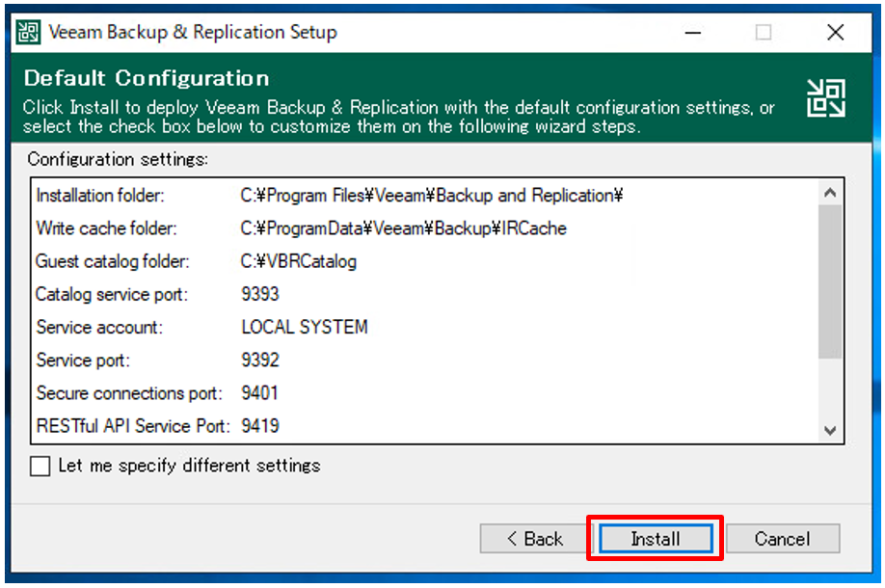Select the Write cache folder label
This screenshot has height=588, width=885.
pyautogui.click(x=106, y=228)
